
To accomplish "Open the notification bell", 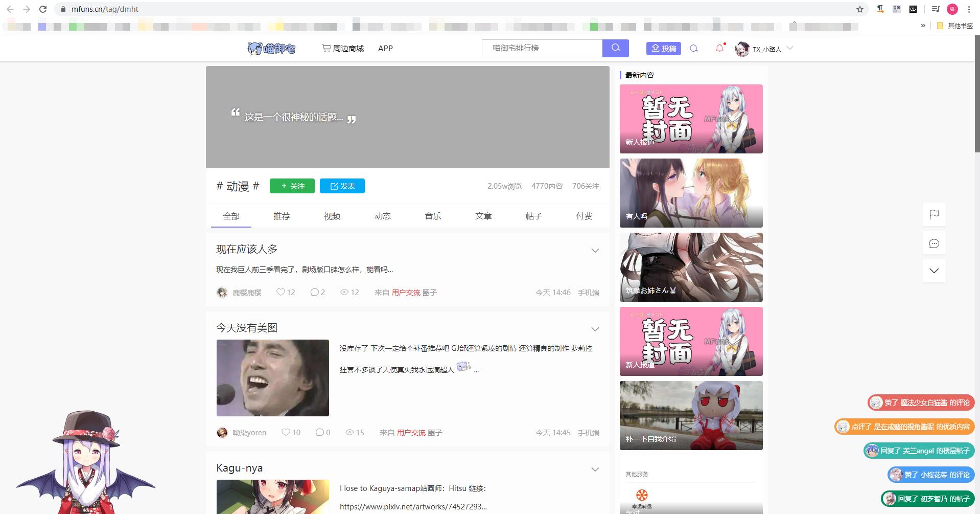I will coord(719,48).
